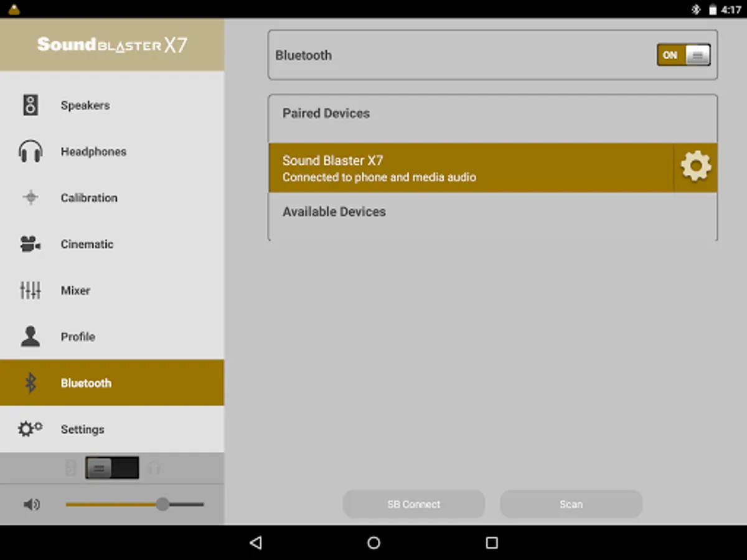Open the Headphones menu item
This screenshot has height=560, width=747.
pyautogui.click(x=112, y=152)
